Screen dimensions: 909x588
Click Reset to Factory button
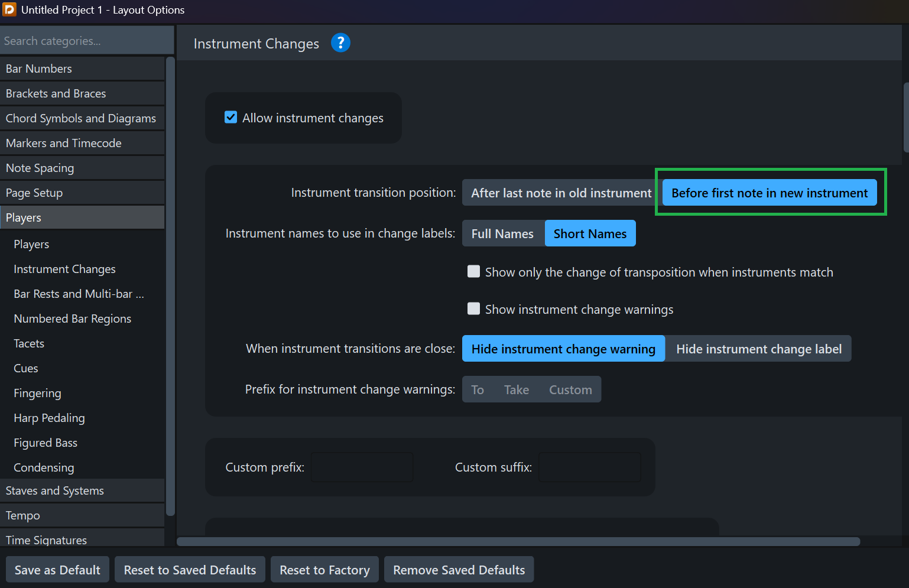tap(324, 570)
